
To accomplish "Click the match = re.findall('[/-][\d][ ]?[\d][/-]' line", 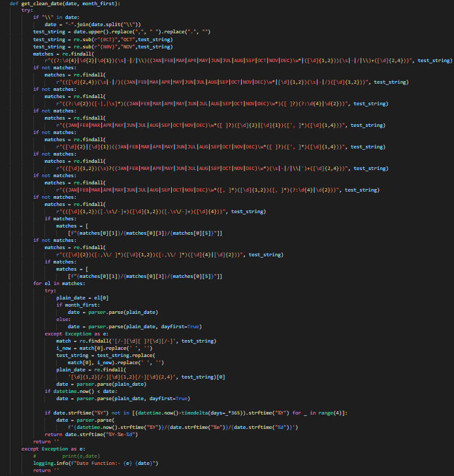I will point(136,341).
